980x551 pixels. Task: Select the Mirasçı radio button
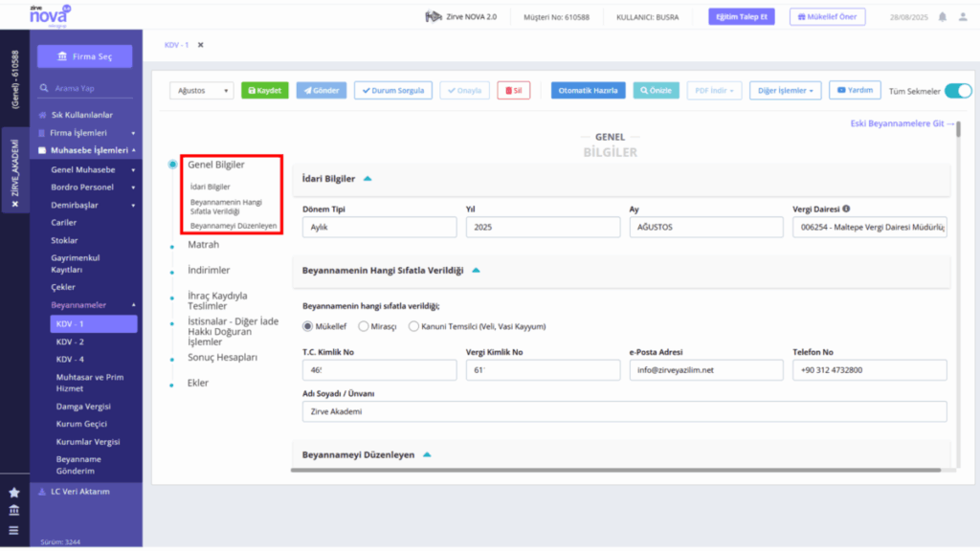[x=363, y=326]
